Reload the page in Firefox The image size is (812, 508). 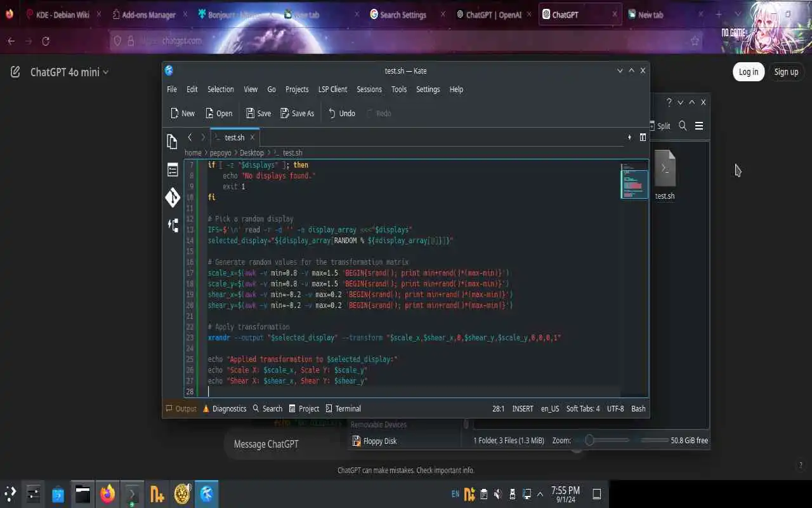(x=46, y=41)
